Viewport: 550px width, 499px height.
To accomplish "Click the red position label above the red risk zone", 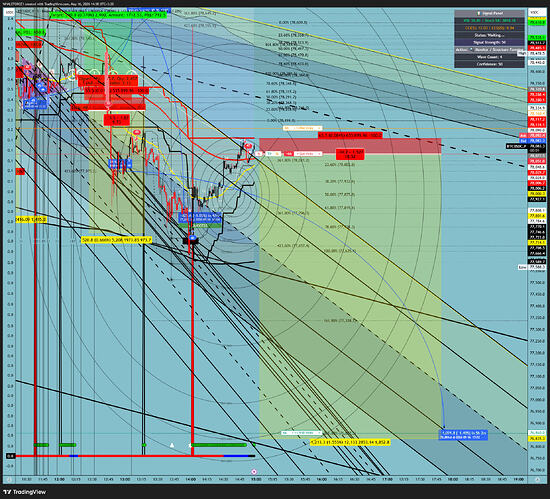I will tap(350, 135).
